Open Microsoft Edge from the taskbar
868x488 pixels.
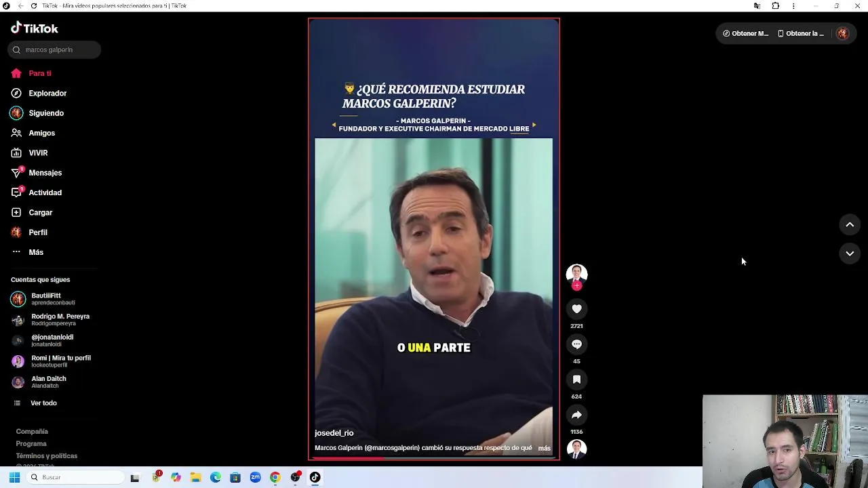[x=216, y=477]
